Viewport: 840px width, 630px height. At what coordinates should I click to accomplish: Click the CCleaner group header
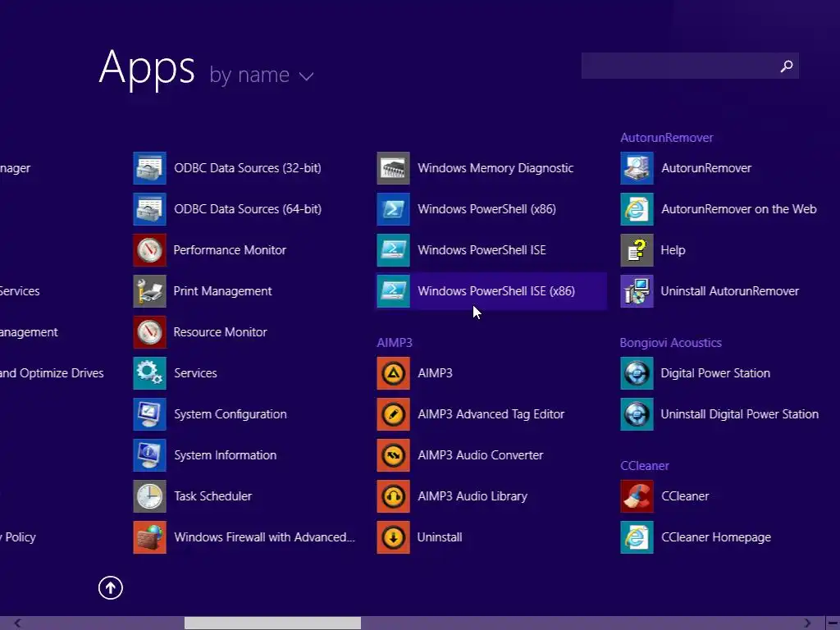[x=645, y=466]
